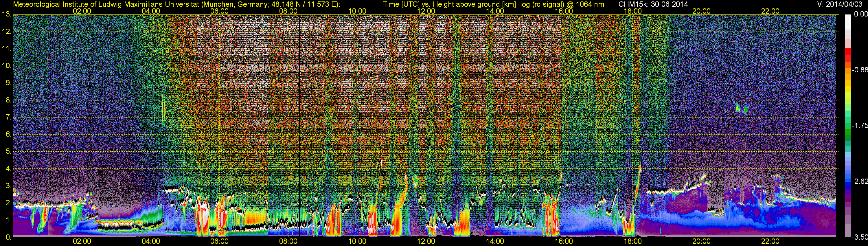Click the 22:00 label on the top time axis
This screenshot has height=246, width=868.
click(770, 11)
